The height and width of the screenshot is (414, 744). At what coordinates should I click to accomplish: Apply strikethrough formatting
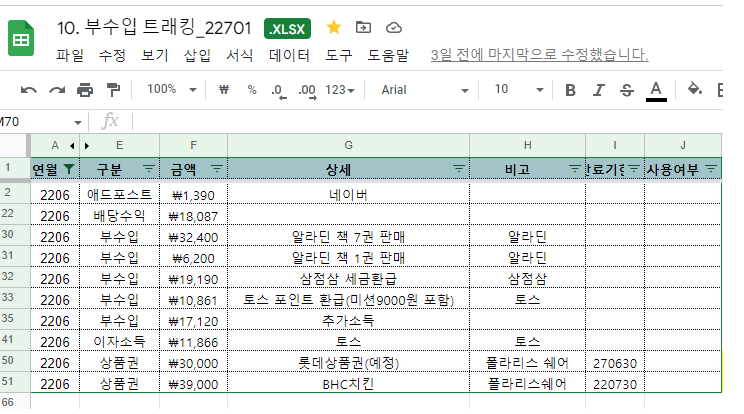click(627, 90)
